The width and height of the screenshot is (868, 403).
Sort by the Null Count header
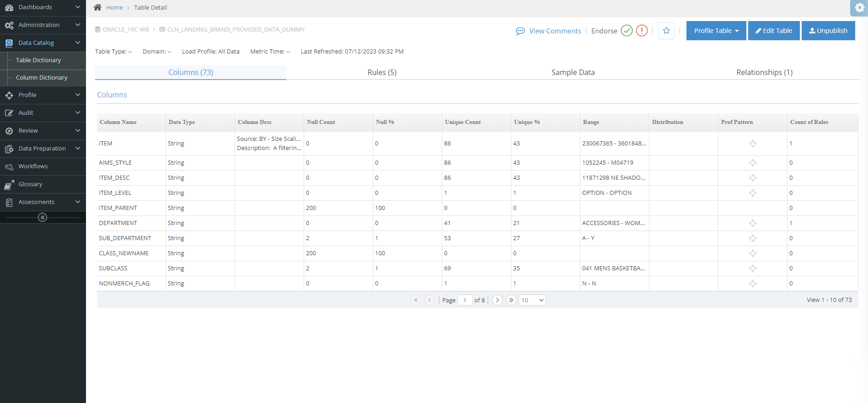tap(321, 122)
